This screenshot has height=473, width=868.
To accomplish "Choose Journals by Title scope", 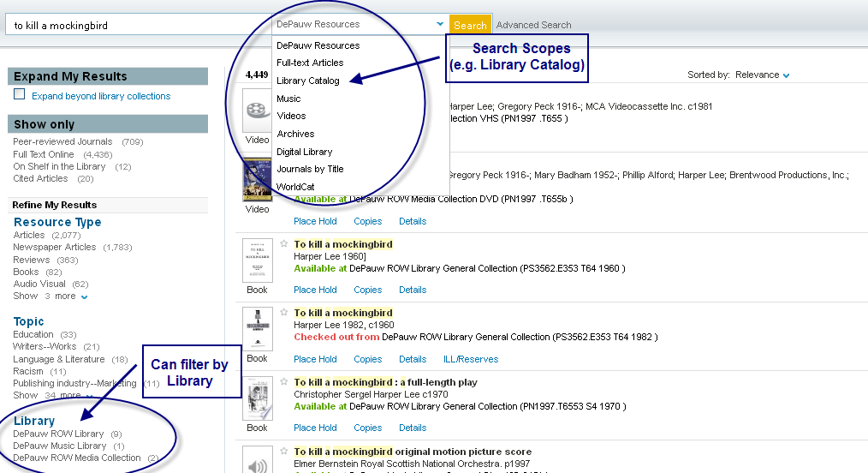I will coord(310,169).
